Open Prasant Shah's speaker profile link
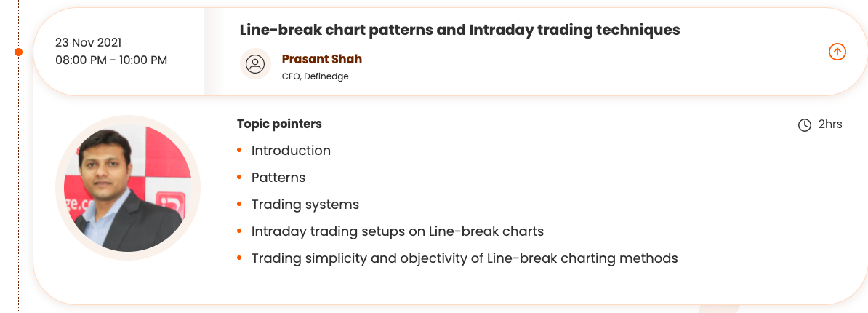 tap(321, 59)
